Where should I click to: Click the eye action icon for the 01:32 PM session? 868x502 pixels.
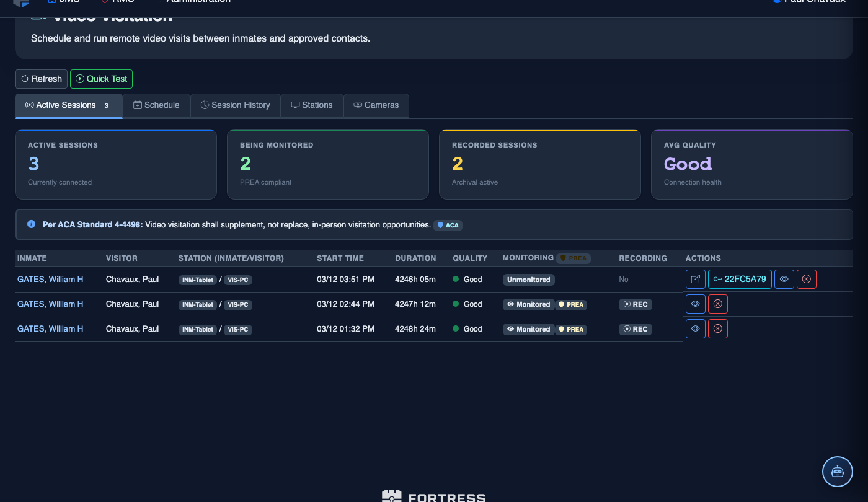click(x=696, y=329)
